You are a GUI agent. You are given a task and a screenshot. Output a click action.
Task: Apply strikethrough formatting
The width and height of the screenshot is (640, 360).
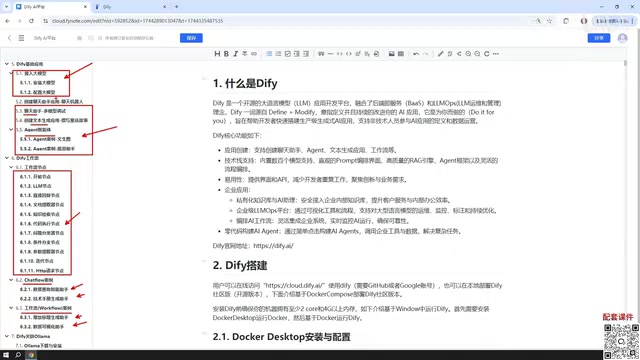tap(244, 54)
